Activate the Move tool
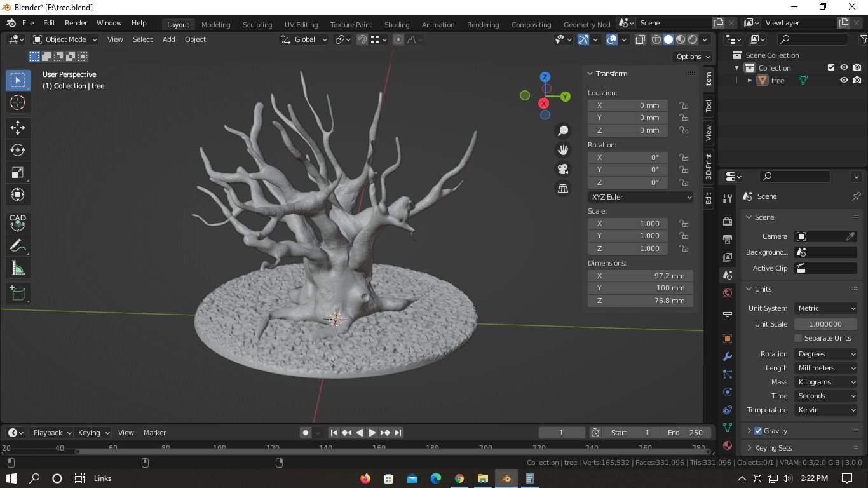This screenshot has width=868, height=488. point(18,128)
